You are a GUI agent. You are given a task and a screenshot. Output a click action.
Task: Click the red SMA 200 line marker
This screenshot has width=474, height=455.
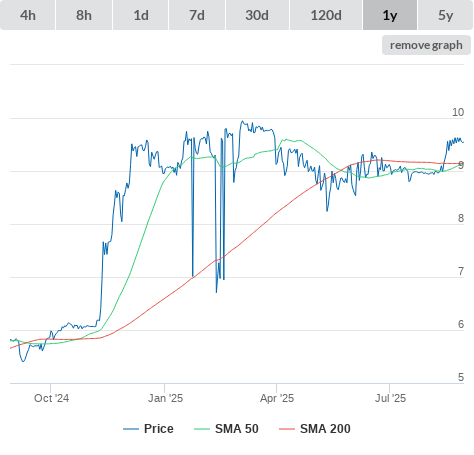click(287, 429)
